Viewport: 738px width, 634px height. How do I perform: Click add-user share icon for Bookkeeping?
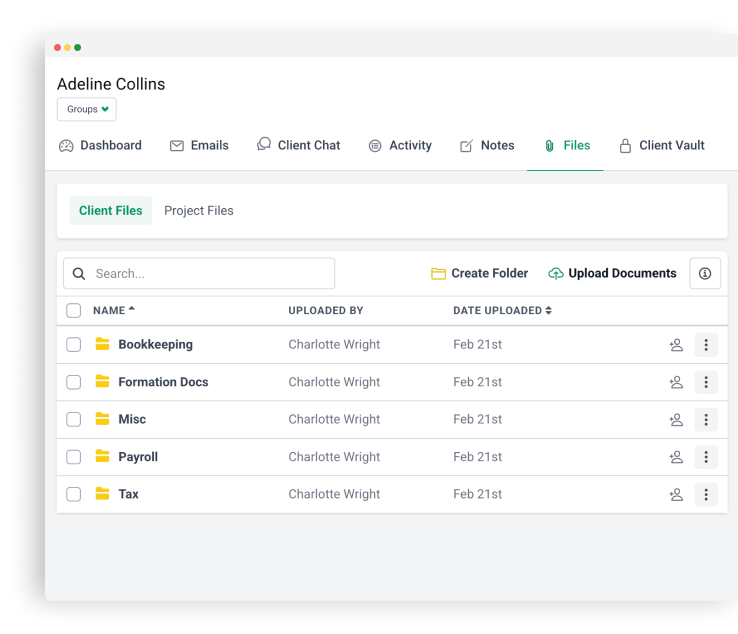(x=676, y=345)
